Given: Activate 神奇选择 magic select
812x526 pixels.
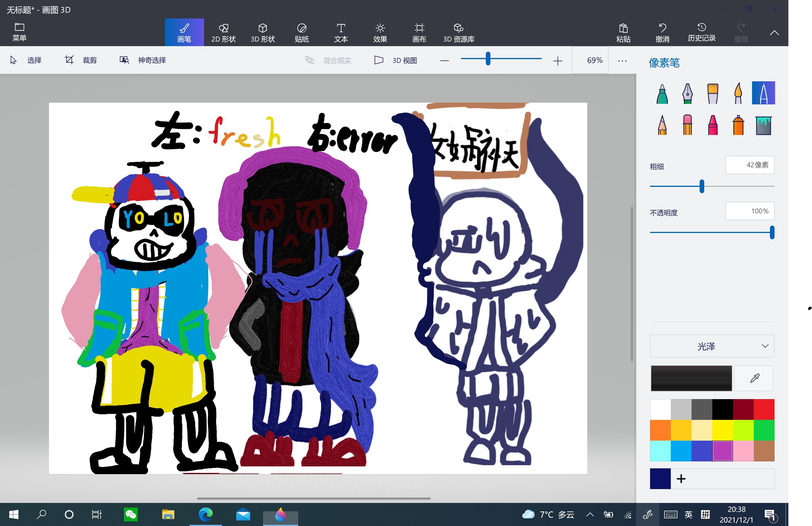Looking at the screenshot, I should tap(143, 60).
